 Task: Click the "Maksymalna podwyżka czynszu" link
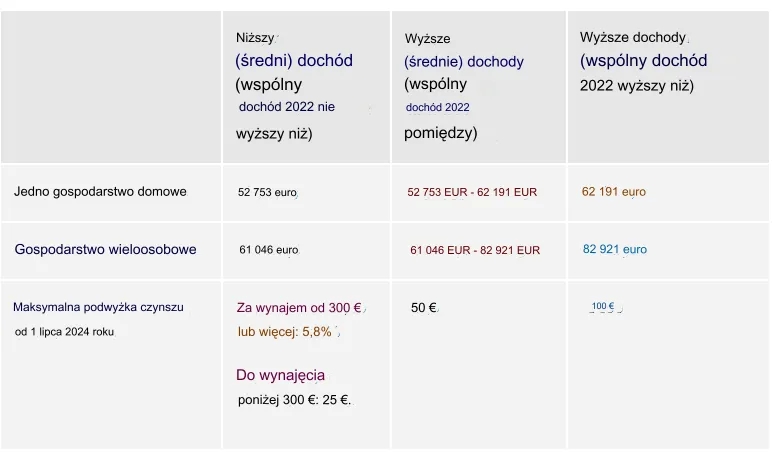pyautogui.click(x=98, y=307)
